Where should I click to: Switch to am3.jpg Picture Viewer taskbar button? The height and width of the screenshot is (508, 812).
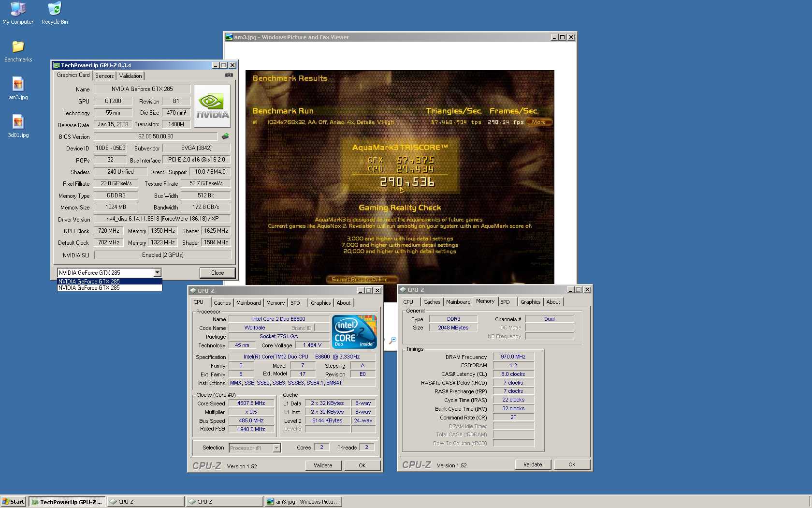click(304, 502)
